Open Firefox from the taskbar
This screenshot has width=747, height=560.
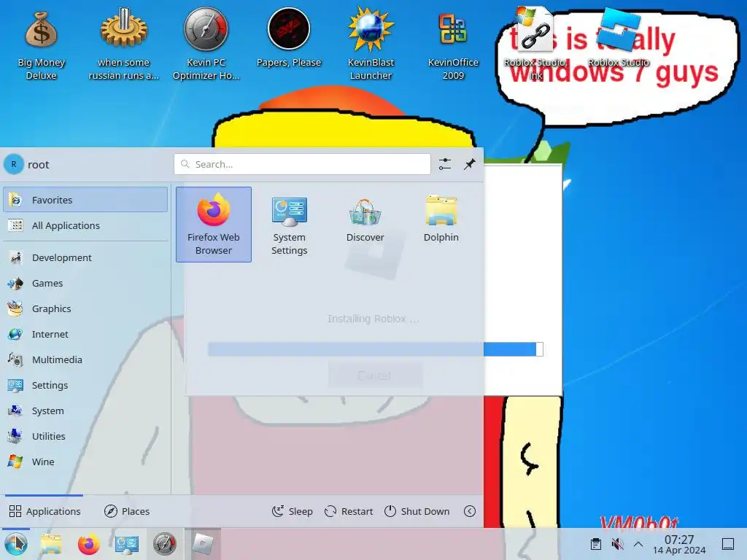click(x=88, y=544)
